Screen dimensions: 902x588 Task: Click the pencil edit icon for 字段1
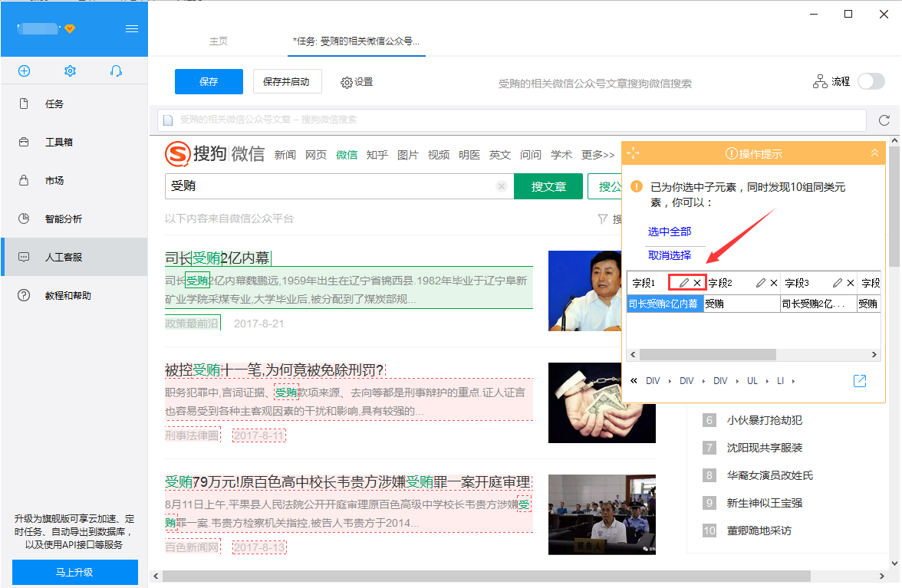tap(684, 283)
